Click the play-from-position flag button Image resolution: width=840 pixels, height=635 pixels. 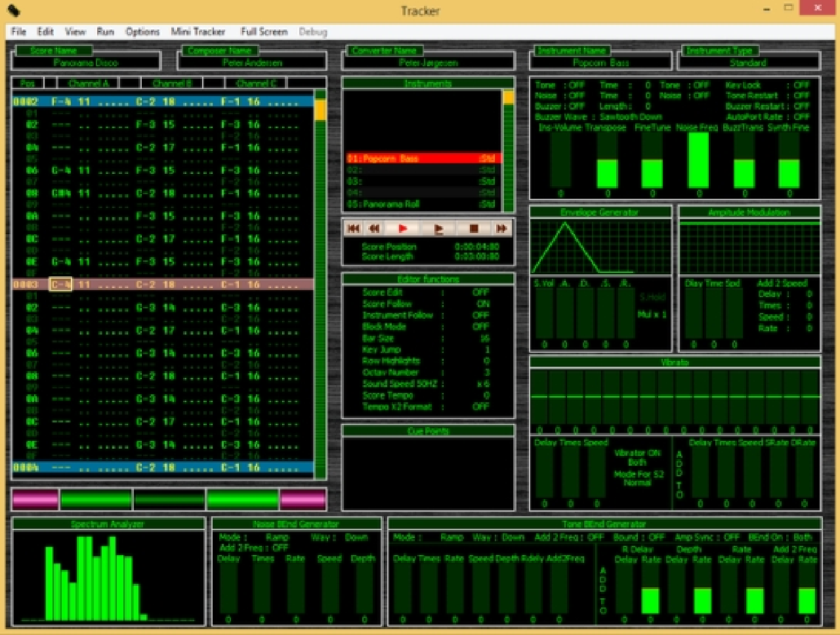click(x=439, y=228)
